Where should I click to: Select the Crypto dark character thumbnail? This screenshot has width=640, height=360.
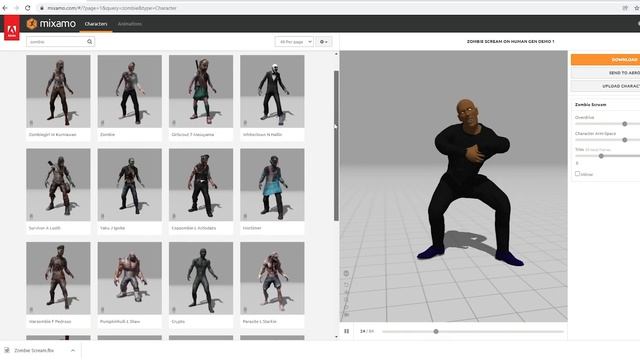pyautogui.click(x=201, y=278)
